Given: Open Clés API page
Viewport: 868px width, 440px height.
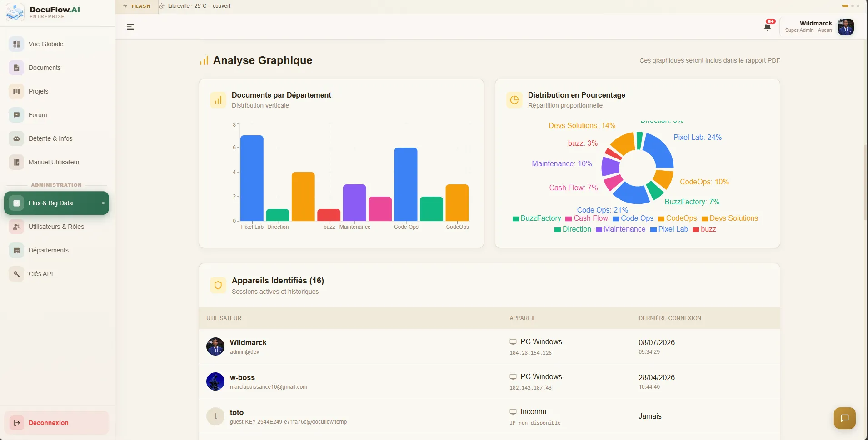Looking at the screenshot, I should point(56,274).
